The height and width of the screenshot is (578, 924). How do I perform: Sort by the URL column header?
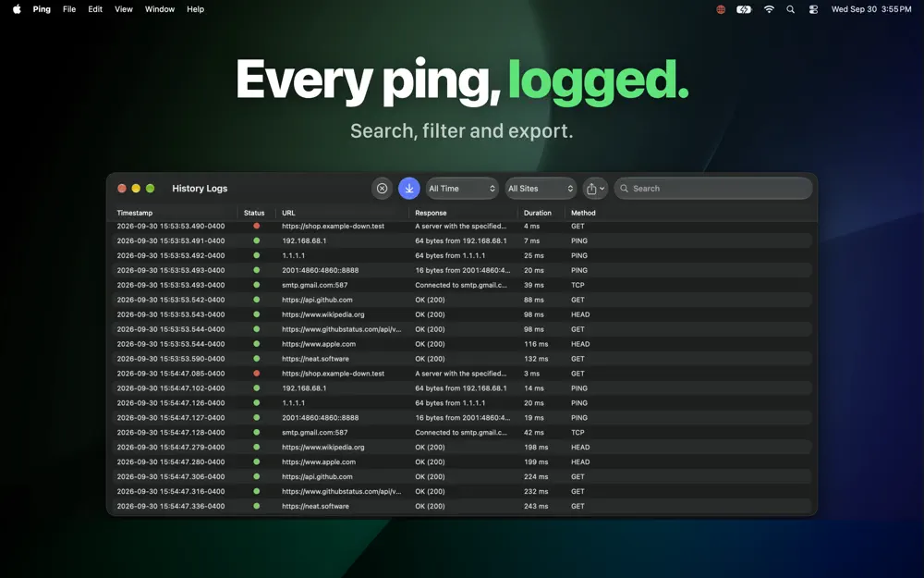point(288,213)
